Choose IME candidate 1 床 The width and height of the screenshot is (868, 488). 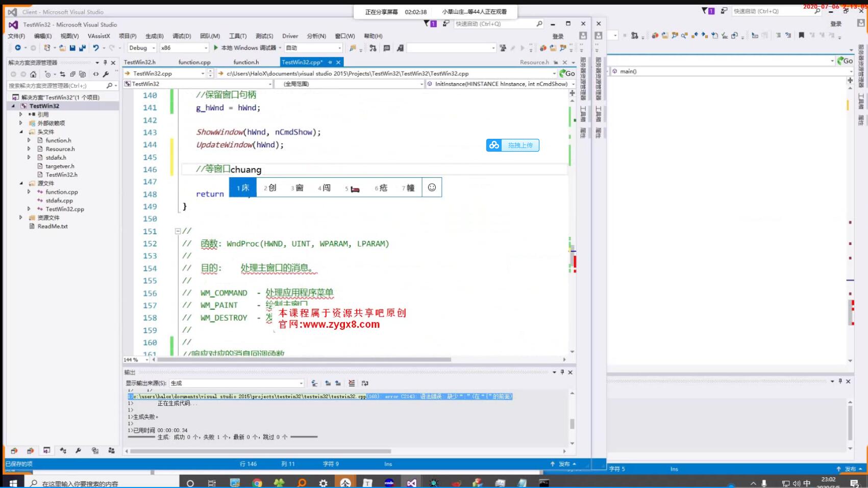point(243,188)
